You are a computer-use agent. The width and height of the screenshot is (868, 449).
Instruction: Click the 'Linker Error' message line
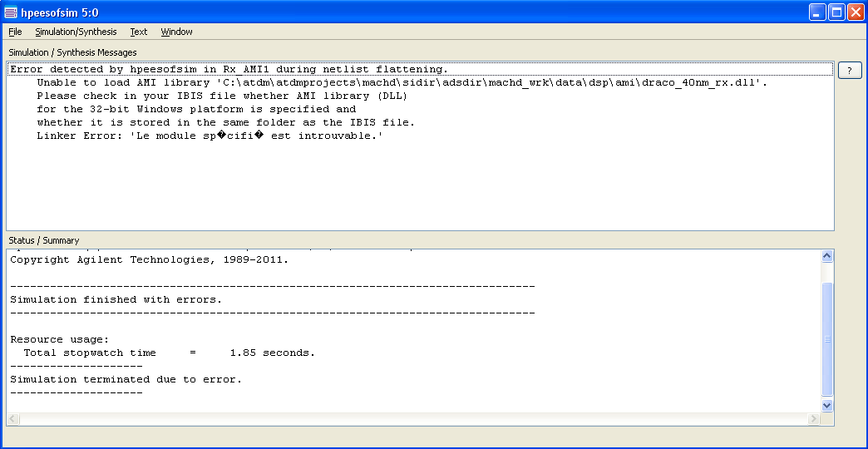[x=210, y=136]
